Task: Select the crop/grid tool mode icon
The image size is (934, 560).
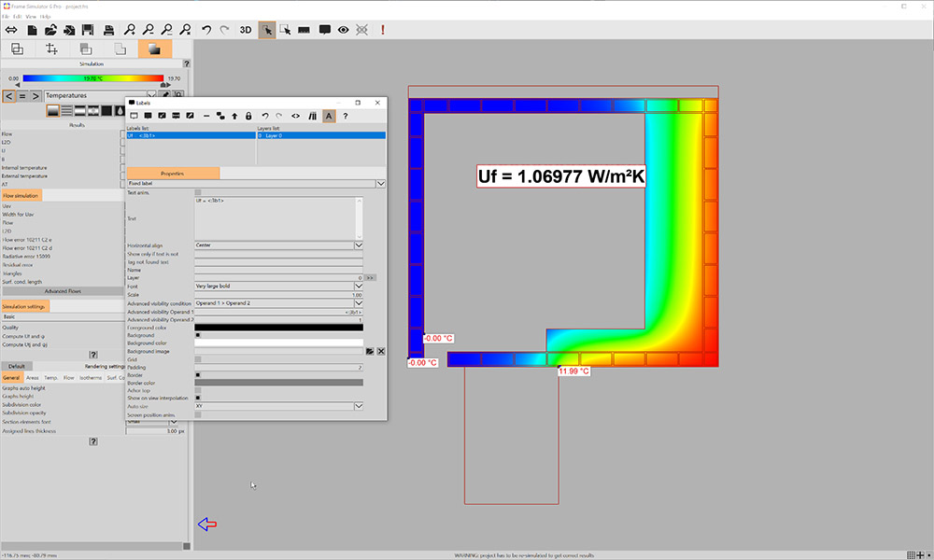Action: (51, 49)
